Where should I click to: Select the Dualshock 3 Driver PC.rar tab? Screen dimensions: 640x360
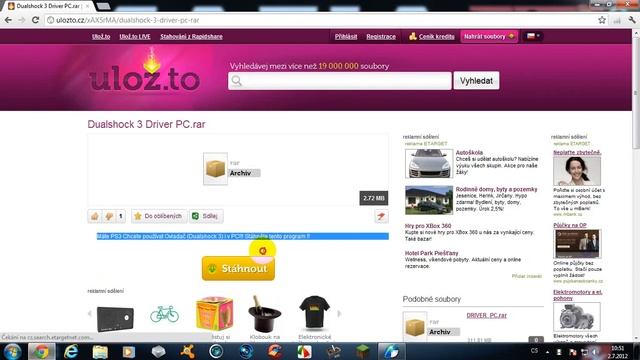point(48,6)
